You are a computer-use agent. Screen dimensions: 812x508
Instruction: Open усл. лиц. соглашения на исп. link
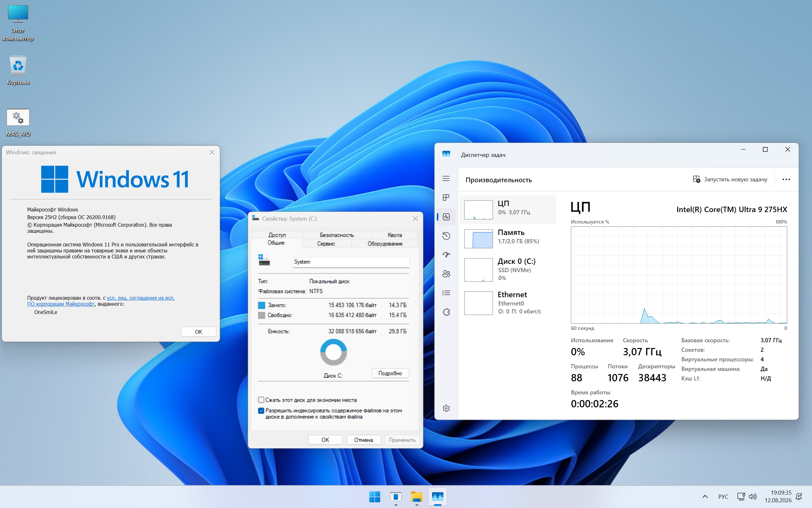click(141, 298)
